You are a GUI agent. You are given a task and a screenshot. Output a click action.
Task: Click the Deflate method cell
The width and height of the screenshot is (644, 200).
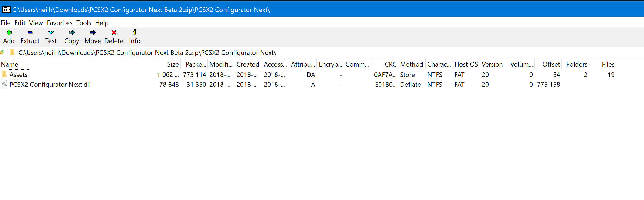click(410, 85)
